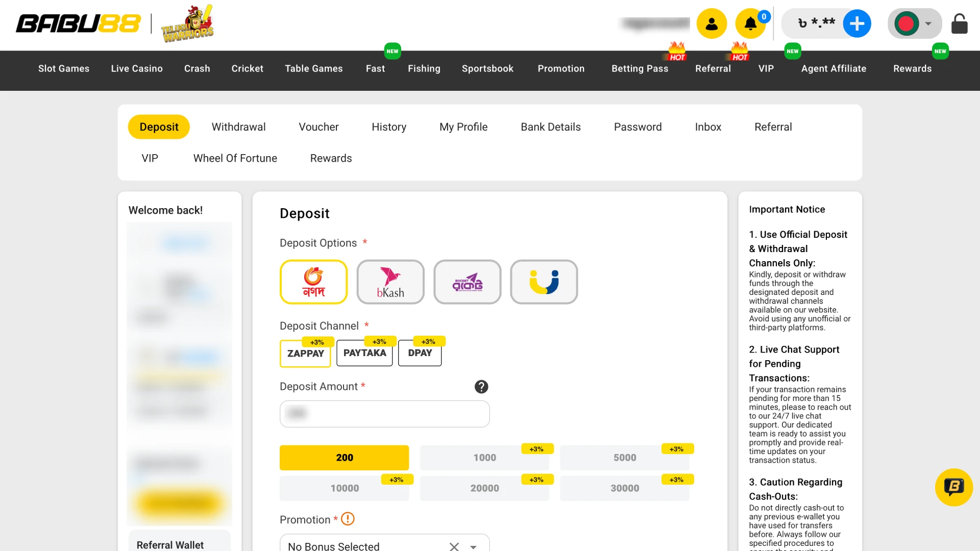Expand the No Bonus Selected dropdown arrow

pyautogui.click(x=473, y=546)
